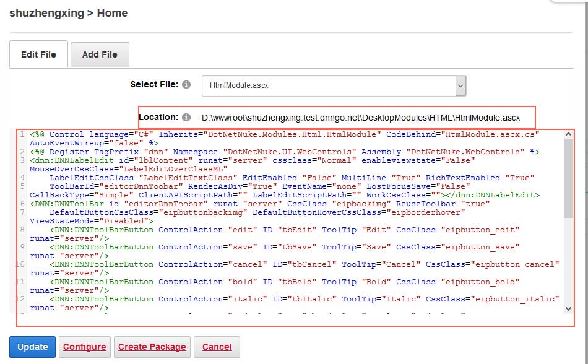This screenshot has width=588, height=364.
Task: Click the Location help info icon
Action: (x=186, y=118)
